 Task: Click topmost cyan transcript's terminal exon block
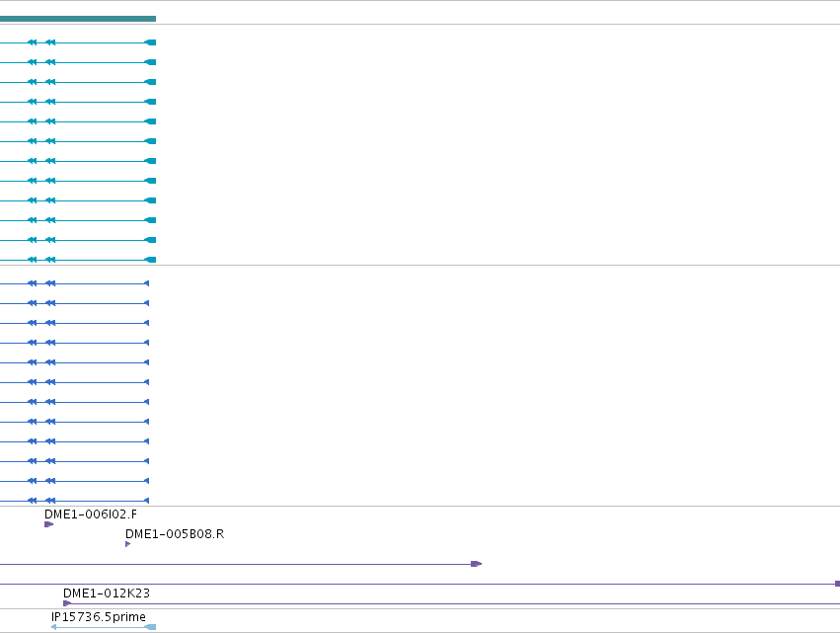coord(151,42)
